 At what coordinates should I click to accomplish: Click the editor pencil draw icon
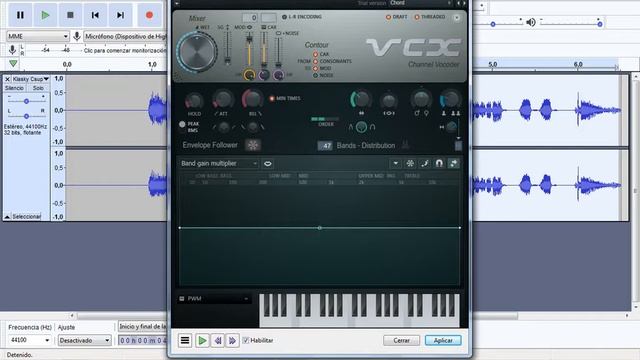point(424,163)
